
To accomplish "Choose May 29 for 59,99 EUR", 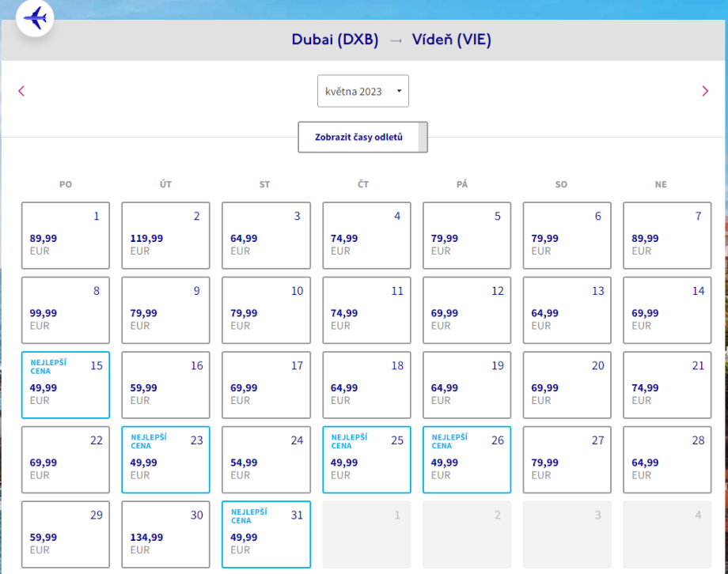I will tap(66, 534).
